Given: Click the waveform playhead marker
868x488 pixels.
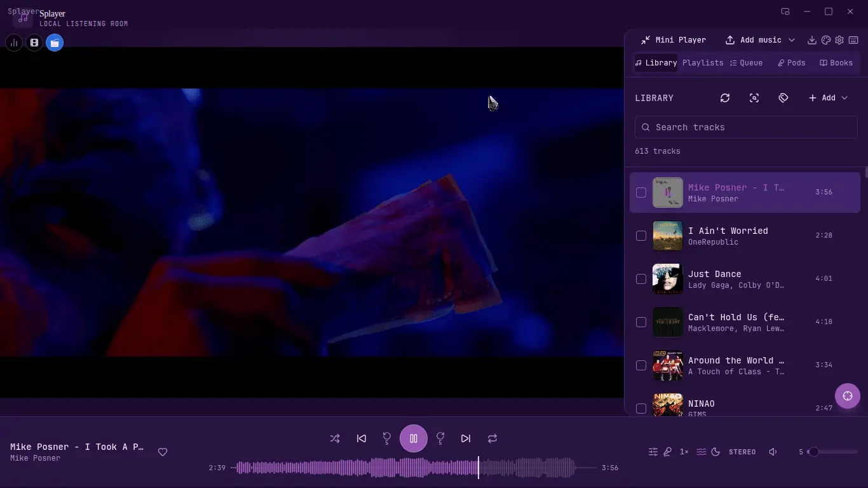Looking at the screenshot, I should coord(478,468).
